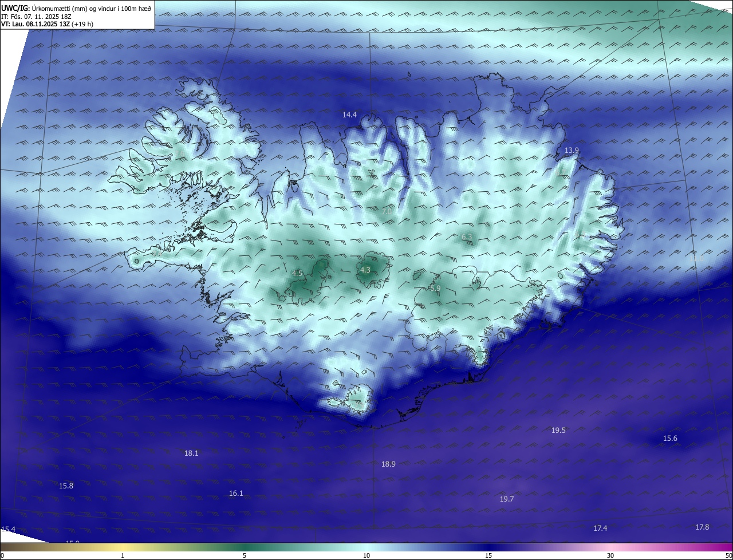
Task: Click the 14.4 value north of Iceland
Action: [x=349, y=115]
